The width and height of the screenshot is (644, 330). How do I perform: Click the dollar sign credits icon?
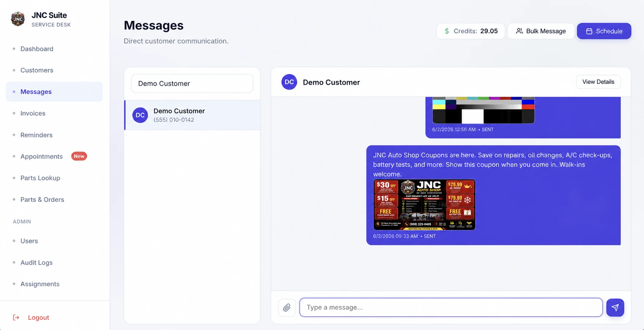click(x=447, y=31)
